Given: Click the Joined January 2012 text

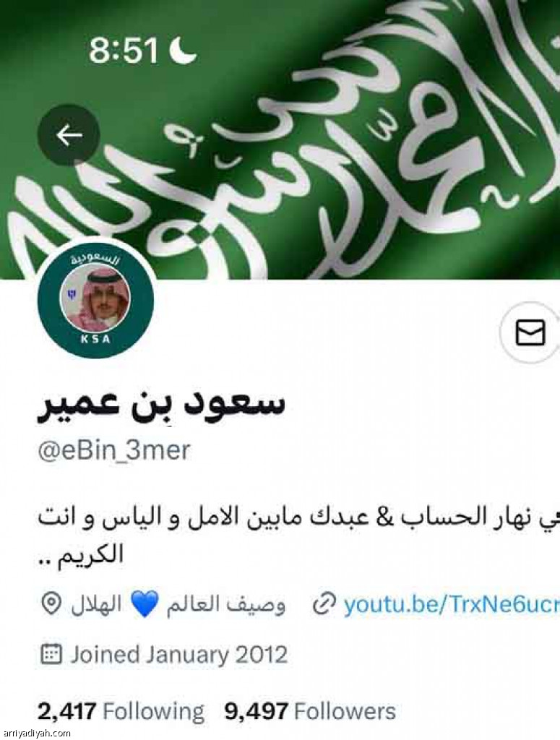Looking at the screenshot, I should click(178, 655).
